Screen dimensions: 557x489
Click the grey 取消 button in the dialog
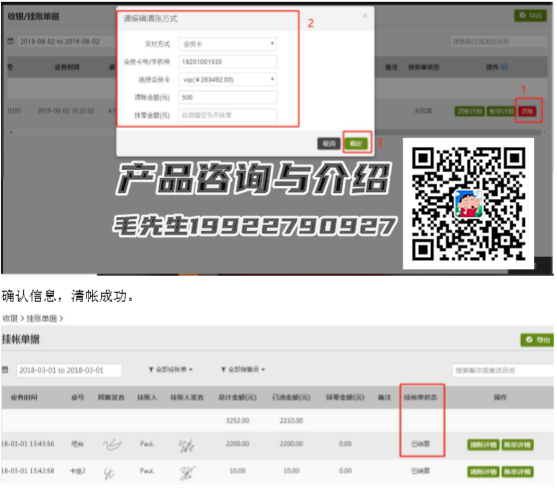click(329, 143)
